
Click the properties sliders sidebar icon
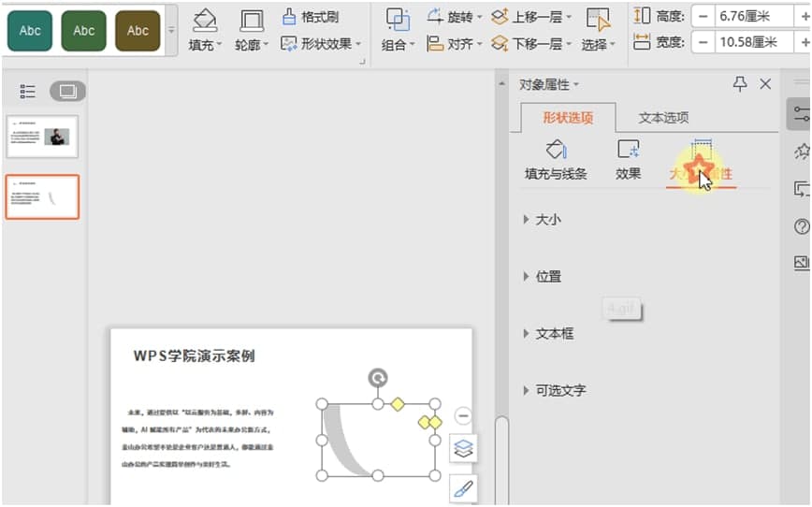(801, 114)
